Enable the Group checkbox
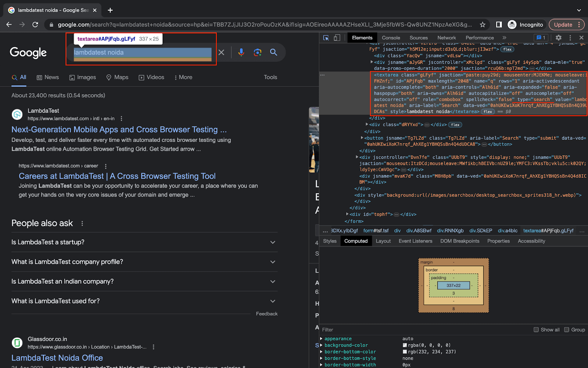The height and width of the screenshot is (368, 588). pos(567,330)
